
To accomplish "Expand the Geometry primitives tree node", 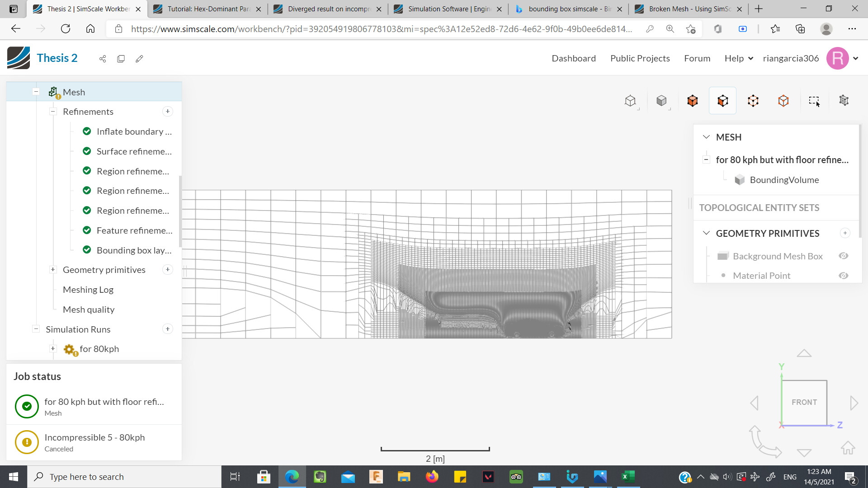I will coord(53,270).
